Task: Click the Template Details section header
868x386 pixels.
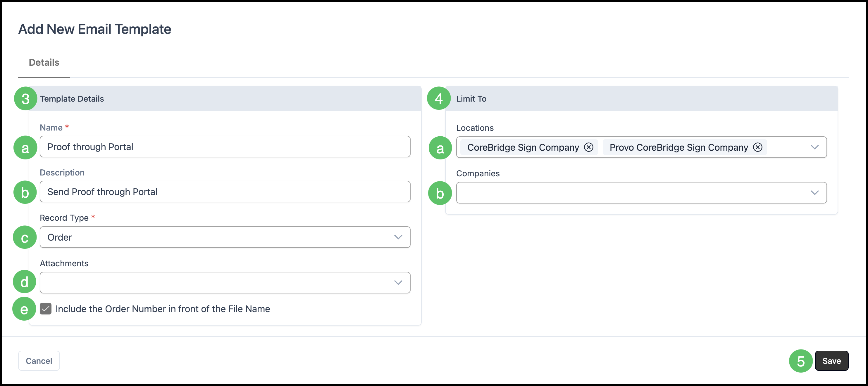Action: pos(72,99)
